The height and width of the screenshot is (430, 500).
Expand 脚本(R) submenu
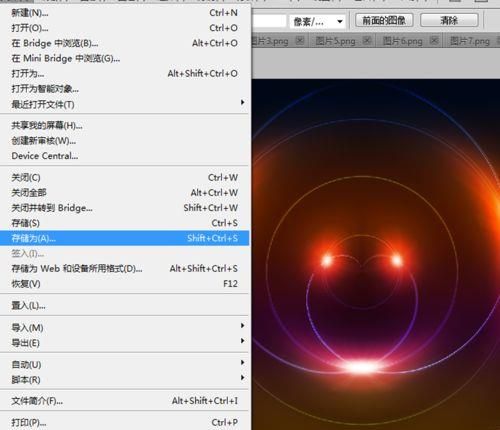pos(124,379)
